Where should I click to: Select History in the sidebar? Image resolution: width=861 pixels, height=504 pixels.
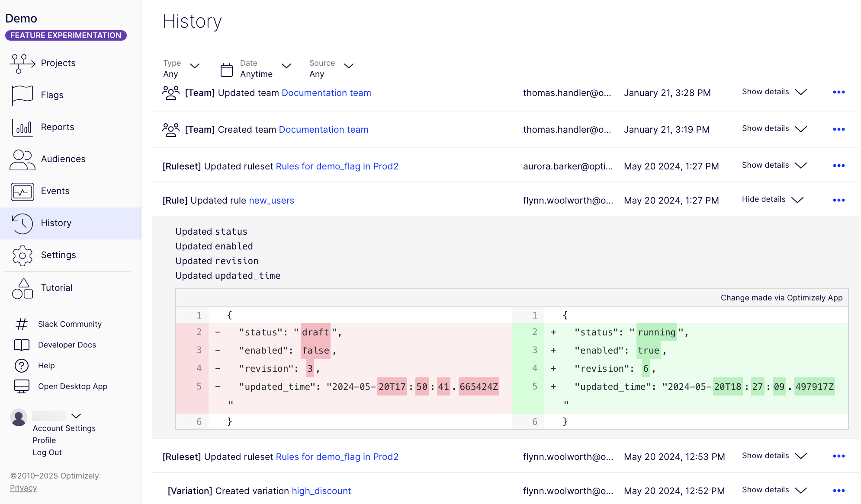56,223
